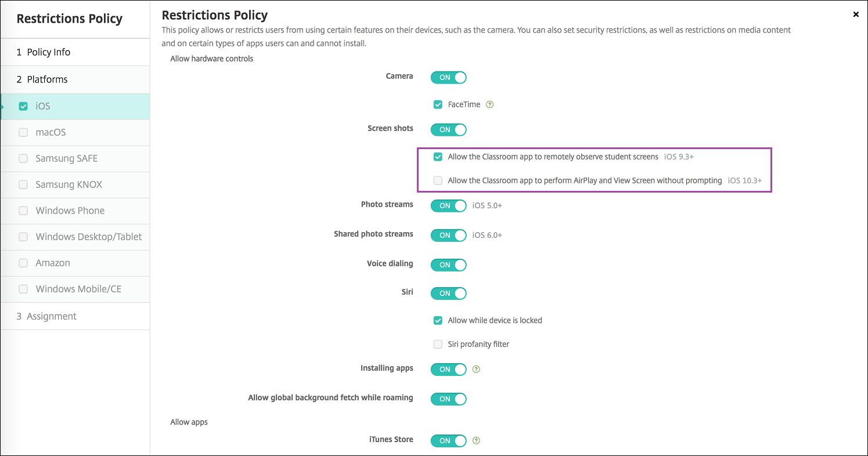Uncheck the FaceTime checkbox
868x456 pixels.
tap(438, 105)
